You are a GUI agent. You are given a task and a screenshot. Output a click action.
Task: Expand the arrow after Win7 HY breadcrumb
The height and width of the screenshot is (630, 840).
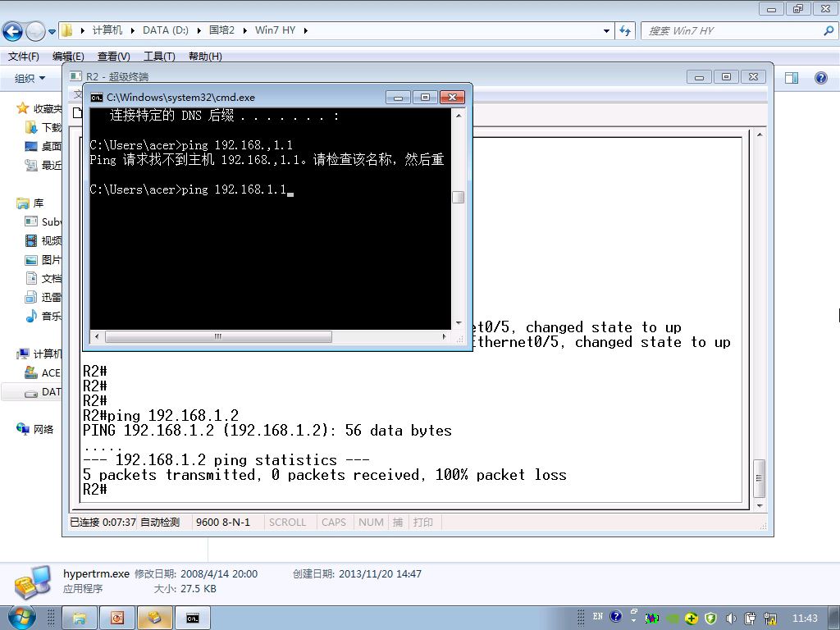tap(306, 30)
